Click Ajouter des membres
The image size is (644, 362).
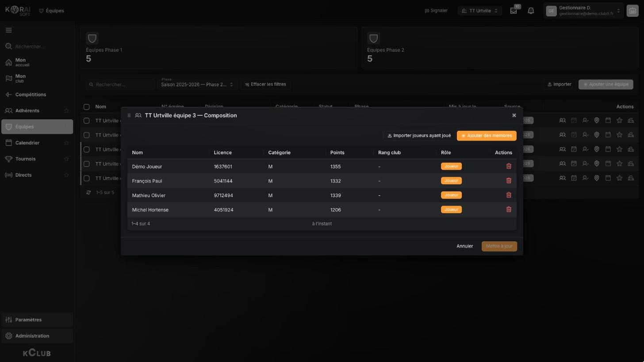487,136
